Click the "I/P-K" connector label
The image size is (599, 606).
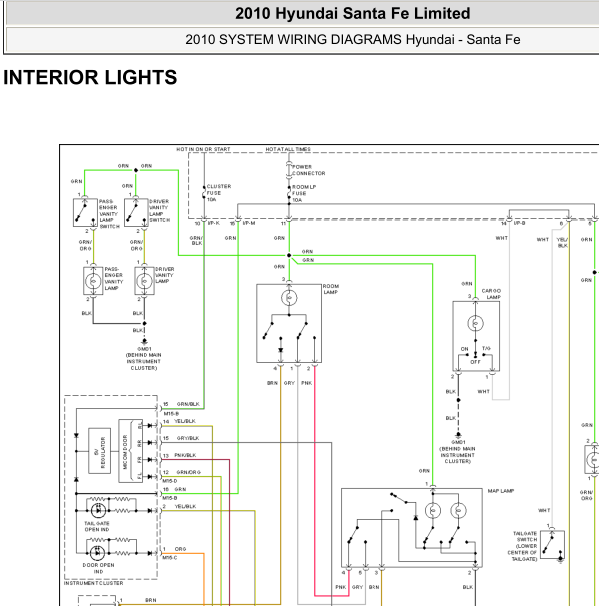pyautogui.click(x=214, y=223)
